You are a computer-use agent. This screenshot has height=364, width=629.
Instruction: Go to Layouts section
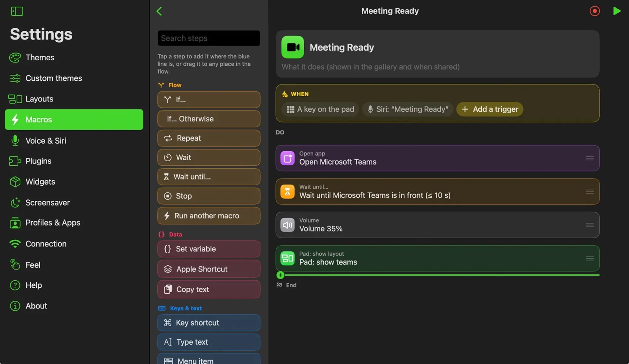[x=74, y=99]
